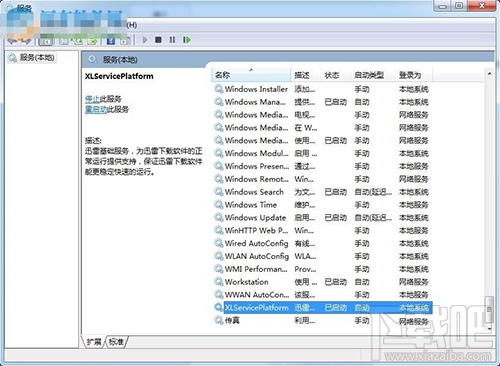The height and width of the screenshot is (366, 500).
Task: Sort by the 状态 column header
Action: tap(336, 75)
